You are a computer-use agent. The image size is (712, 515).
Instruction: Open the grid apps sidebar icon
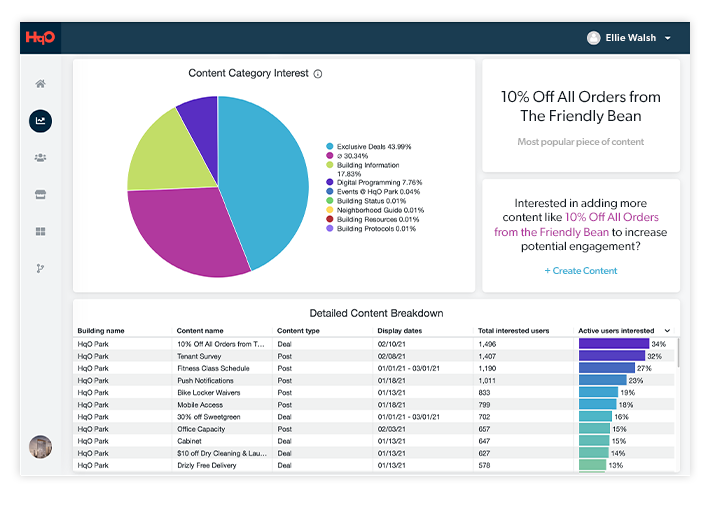pyautogui.click(x=40, y=232)
